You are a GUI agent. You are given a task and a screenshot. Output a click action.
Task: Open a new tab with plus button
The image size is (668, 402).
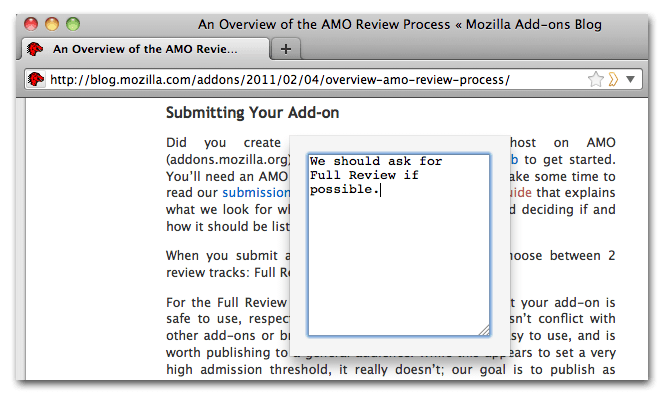point(286,49)
